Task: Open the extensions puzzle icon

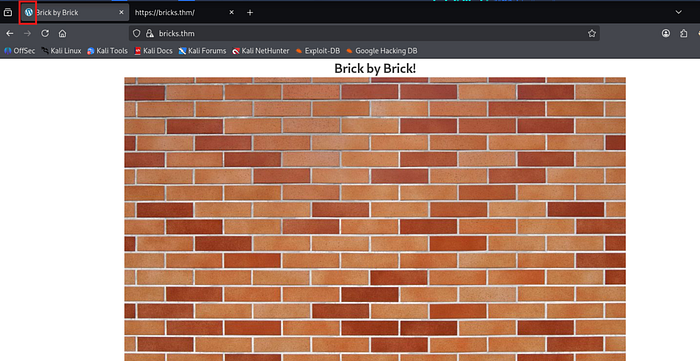Action: click(x=683, y=33)
